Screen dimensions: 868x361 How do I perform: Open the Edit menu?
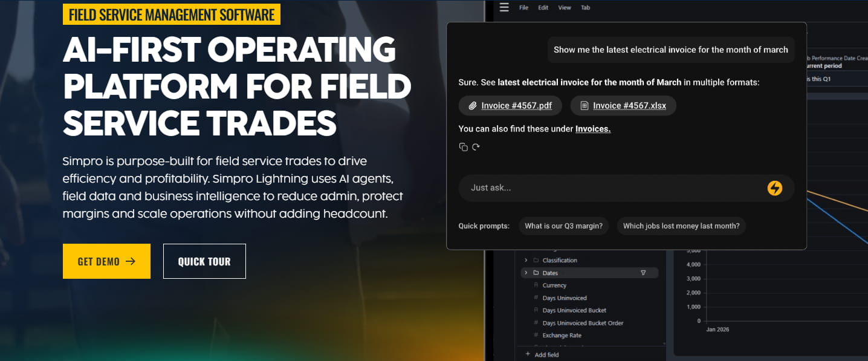(543, 8)
